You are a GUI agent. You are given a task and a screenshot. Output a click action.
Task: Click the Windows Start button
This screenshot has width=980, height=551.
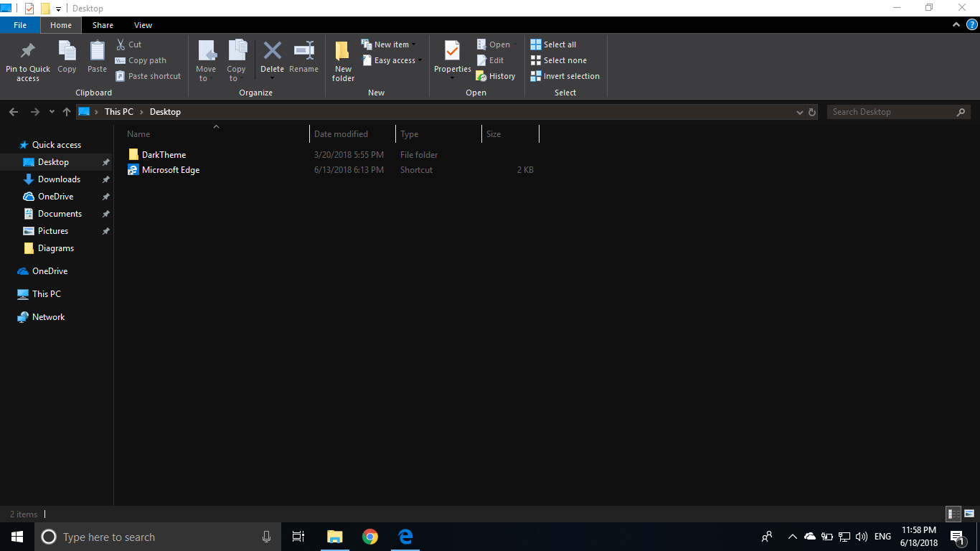click(x=17, y=537)
